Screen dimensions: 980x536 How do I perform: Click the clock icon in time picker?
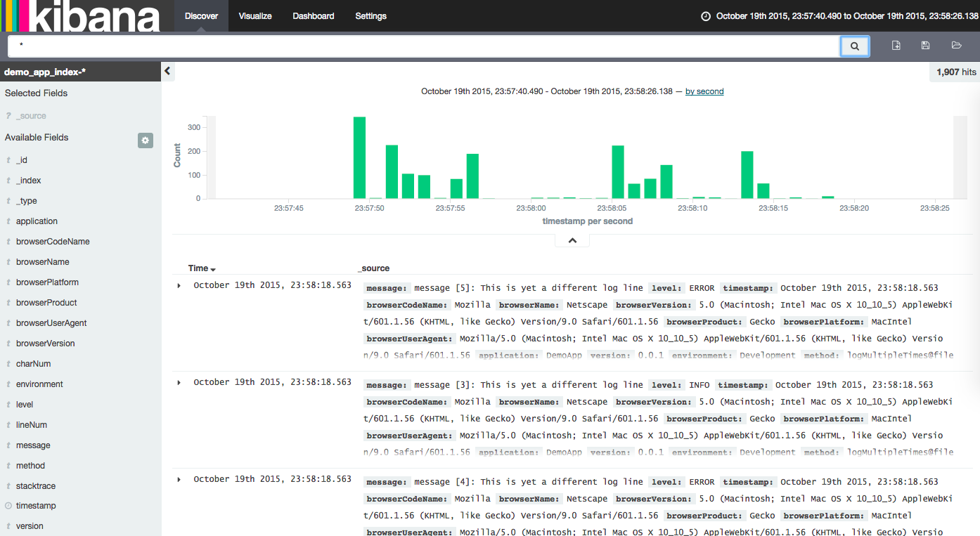point(706,16)
